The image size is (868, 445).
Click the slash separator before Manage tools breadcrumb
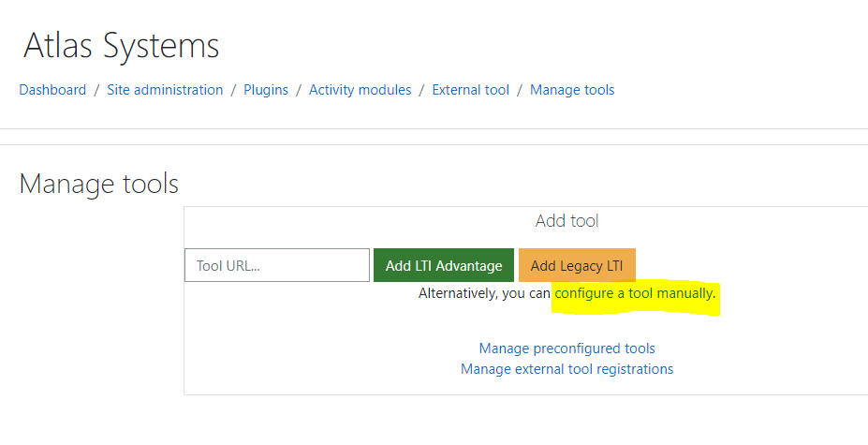tap(520, 90)
